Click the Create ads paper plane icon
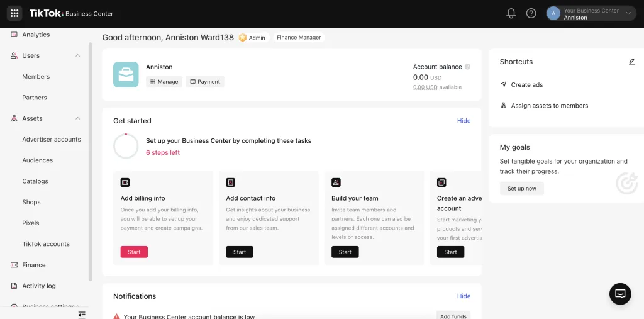This screenshot has height=319, width=644. click(x=503, y=84)
